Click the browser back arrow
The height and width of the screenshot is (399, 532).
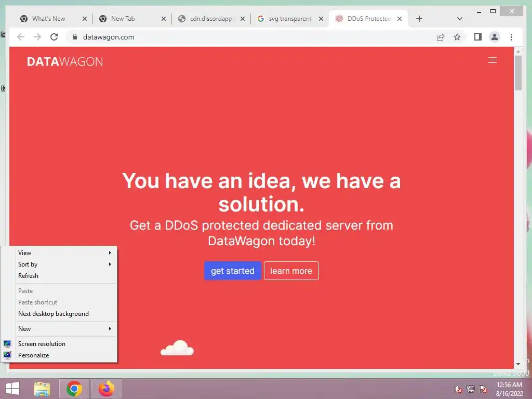tap(21, 37)
